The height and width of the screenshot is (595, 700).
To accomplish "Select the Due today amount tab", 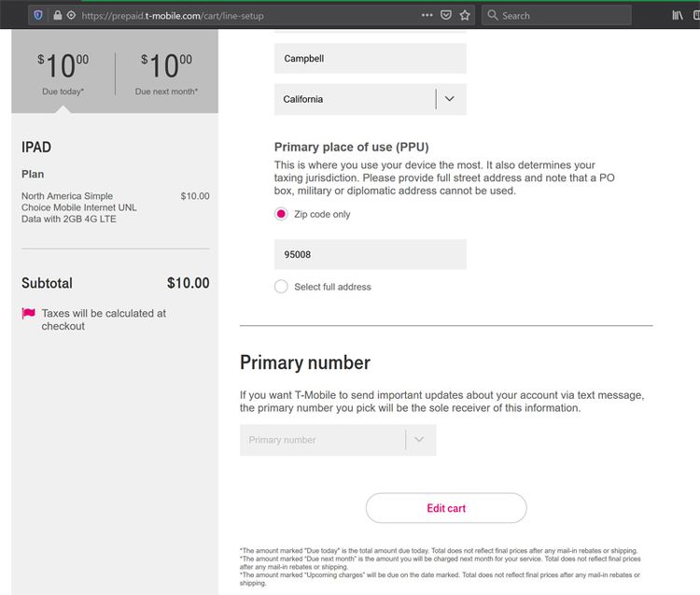I will coord(63,72).
